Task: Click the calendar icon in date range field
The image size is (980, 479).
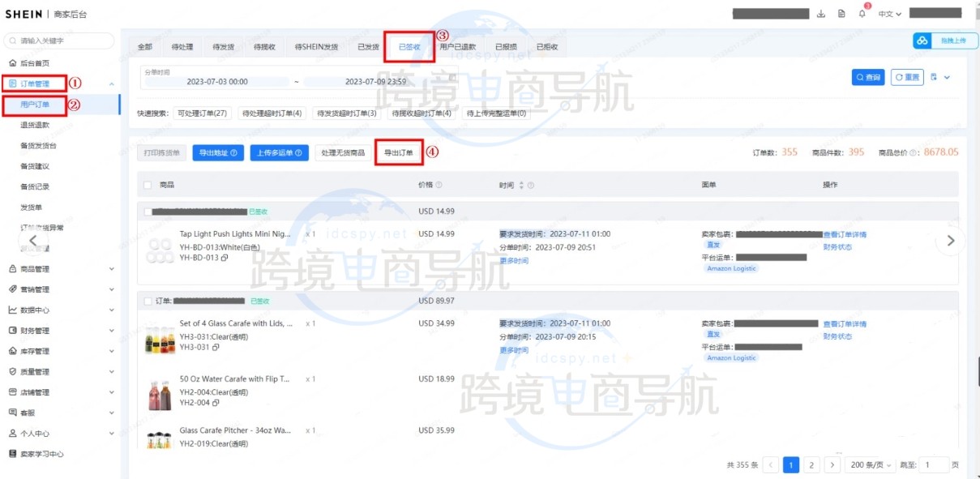Action: tap(452, 77)
